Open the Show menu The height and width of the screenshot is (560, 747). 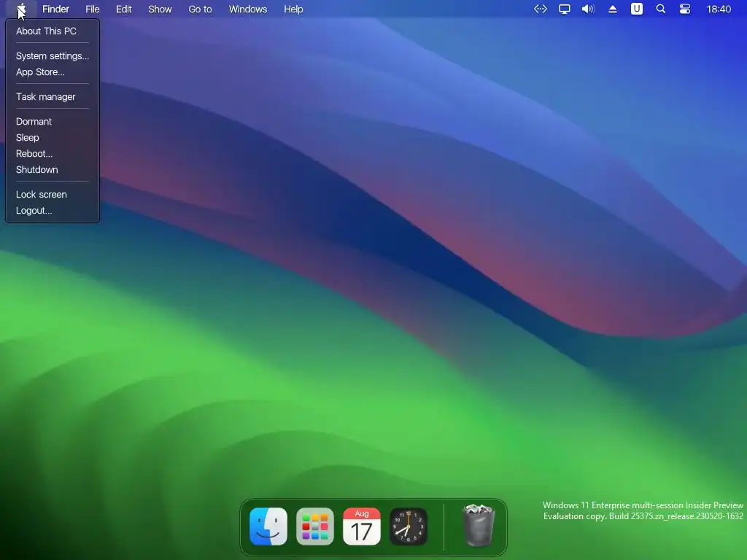pos(160,9)
